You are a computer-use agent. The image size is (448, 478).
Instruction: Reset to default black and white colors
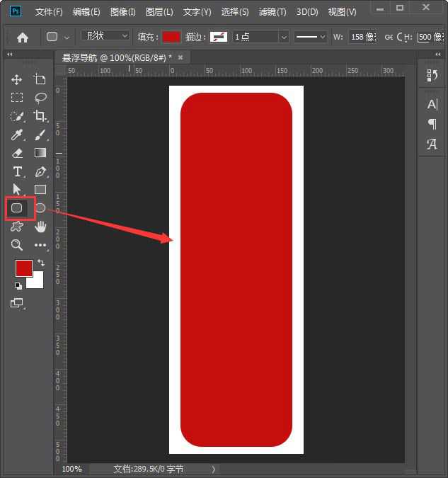(18, 286)
